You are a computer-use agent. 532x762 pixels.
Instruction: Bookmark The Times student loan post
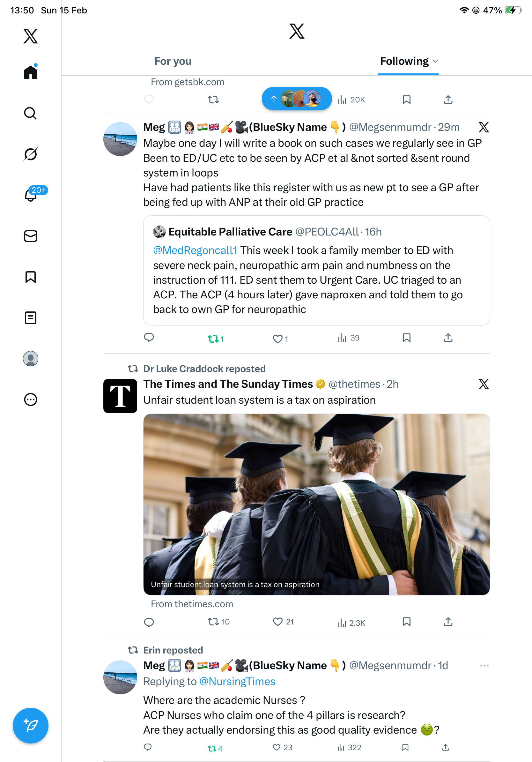tap(406, 622)
